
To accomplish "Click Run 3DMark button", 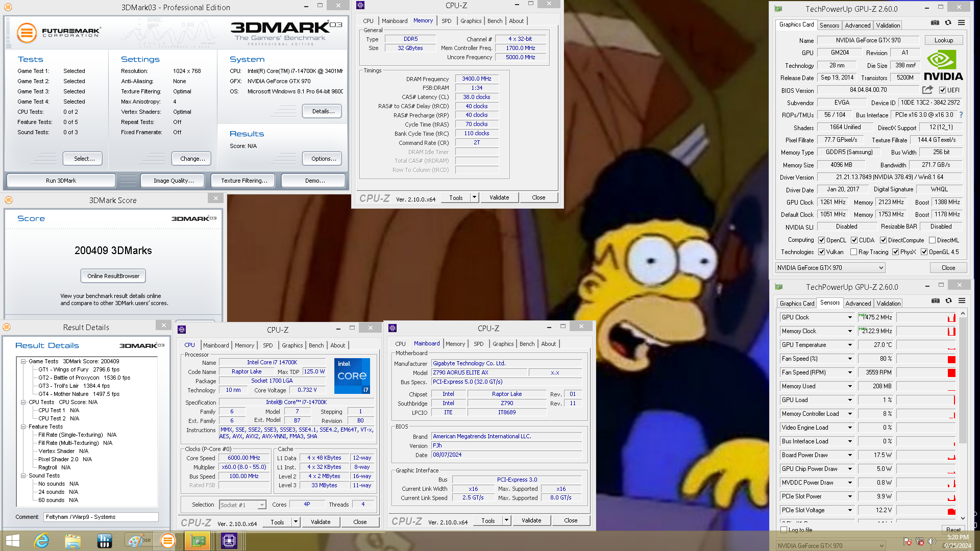I will [61, 181].
